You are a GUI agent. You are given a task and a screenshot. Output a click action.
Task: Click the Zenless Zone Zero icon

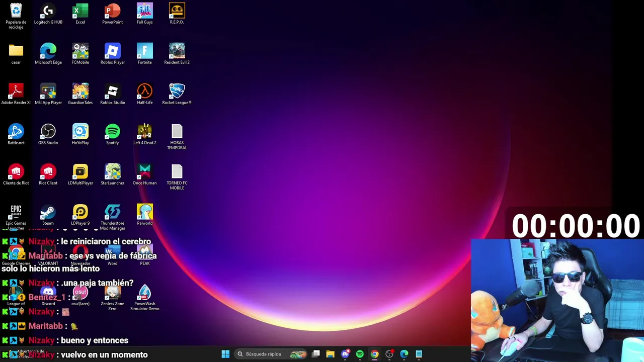tap(113, 298)
